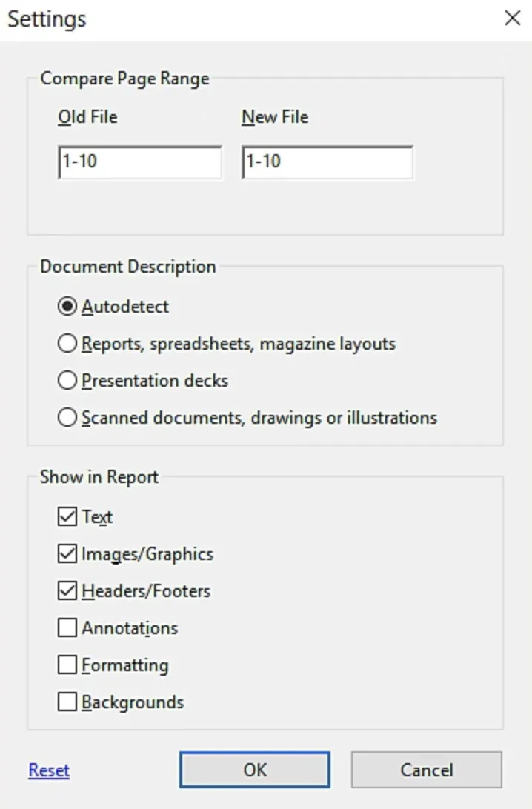This screenshot has height=809, width=532.
Task: Click the Old File label
Action: [x=87, y=117]
